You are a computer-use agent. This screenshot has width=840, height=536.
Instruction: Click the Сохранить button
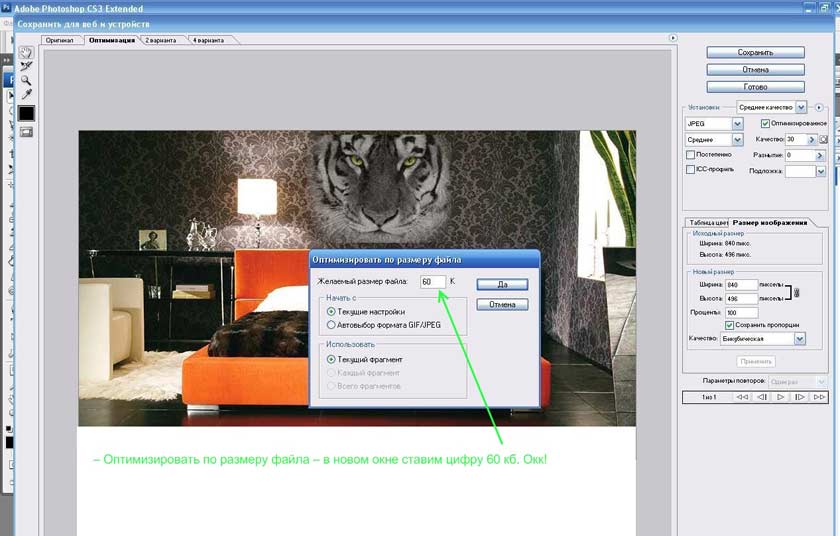click(755, 52)
